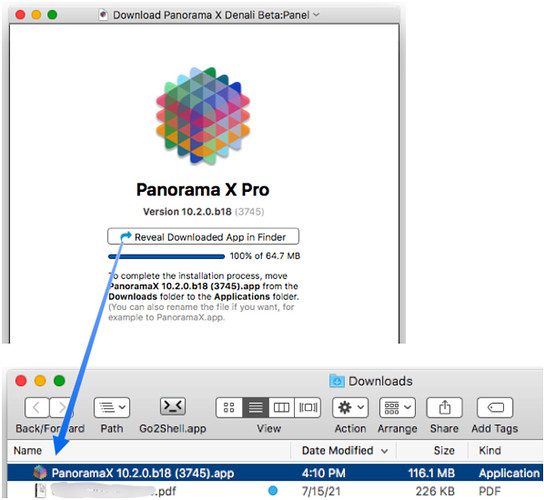
Task: Click the Downloads folder icon in title bar
Action: [337, 381]
